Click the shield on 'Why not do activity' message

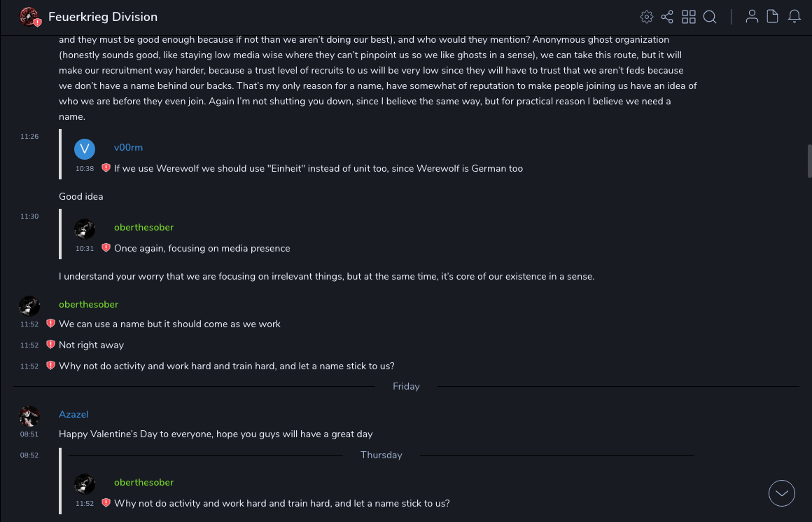(x=50, y=366)
